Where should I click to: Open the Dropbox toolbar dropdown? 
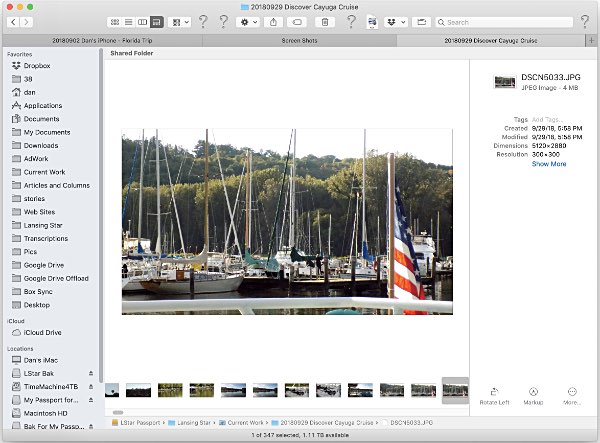pos(393,21)
